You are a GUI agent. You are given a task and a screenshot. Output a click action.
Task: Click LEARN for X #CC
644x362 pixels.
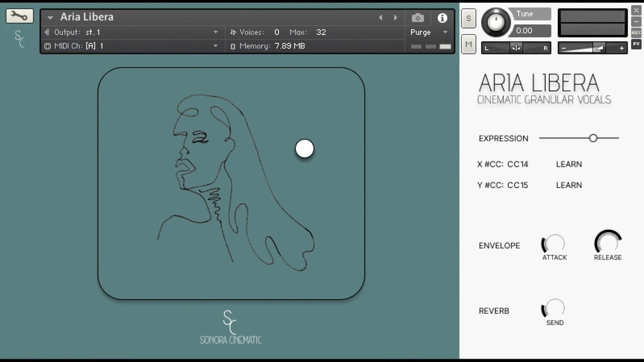(x=569, y=164)
